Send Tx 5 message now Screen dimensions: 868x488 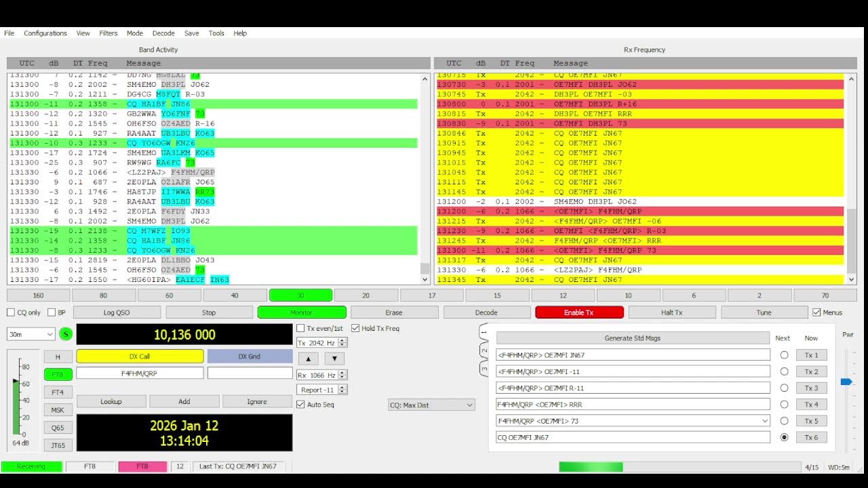click(x=812, y=421)
